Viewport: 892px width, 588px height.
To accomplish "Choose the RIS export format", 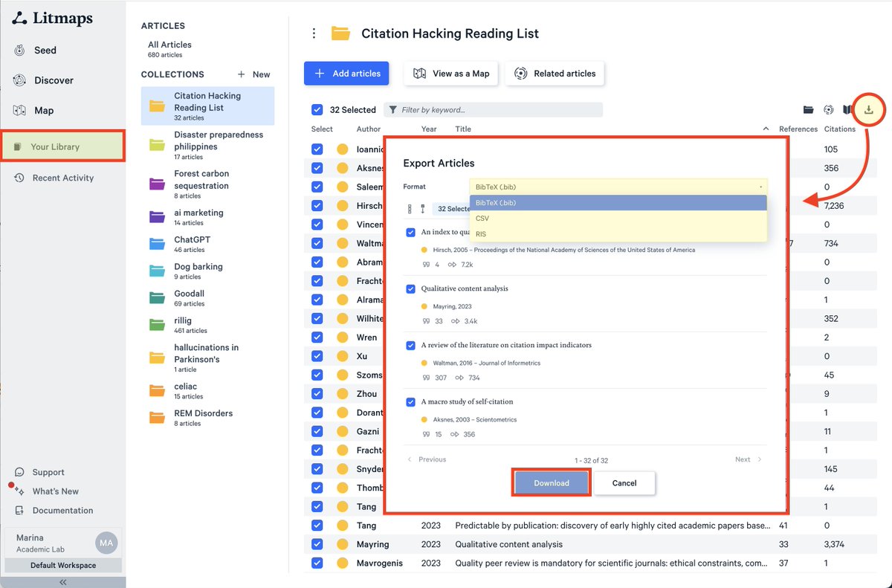I will point(618,234).
